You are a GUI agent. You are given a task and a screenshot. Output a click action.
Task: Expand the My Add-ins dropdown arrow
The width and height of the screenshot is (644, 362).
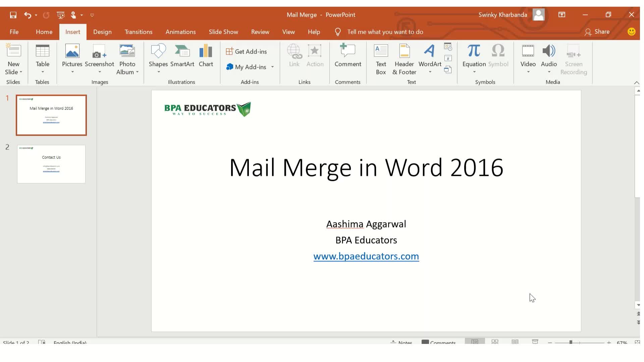pos(272,67)
